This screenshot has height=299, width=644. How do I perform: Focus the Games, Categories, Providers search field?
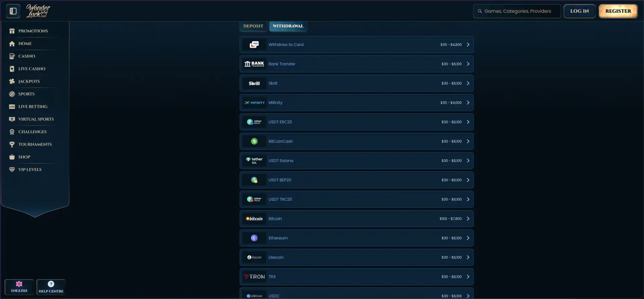click(517, 11)
